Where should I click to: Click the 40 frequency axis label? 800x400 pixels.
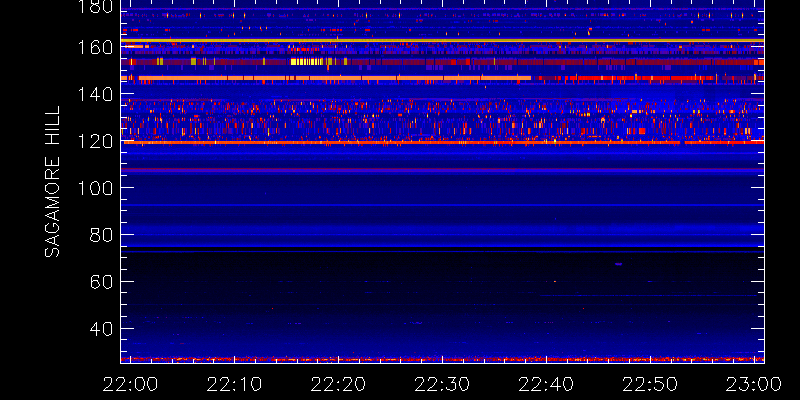pos(101,329)
